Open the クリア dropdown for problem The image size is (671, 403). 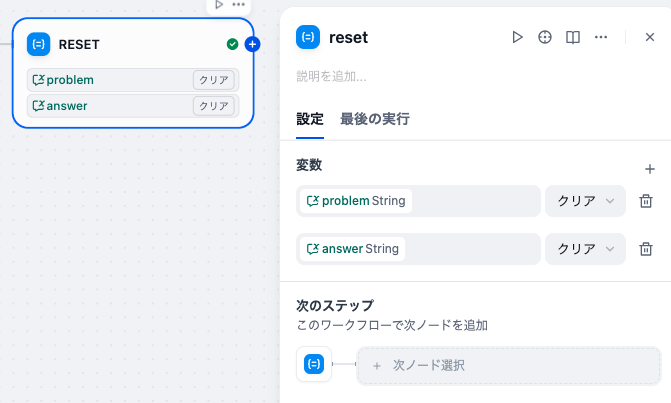point(585,201)
